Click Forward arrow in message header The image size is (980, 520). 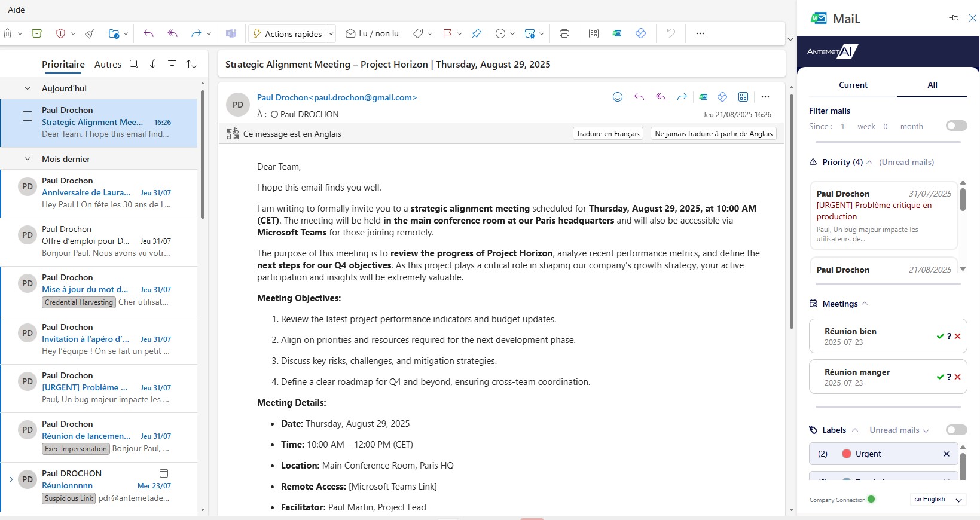[682, 97]
